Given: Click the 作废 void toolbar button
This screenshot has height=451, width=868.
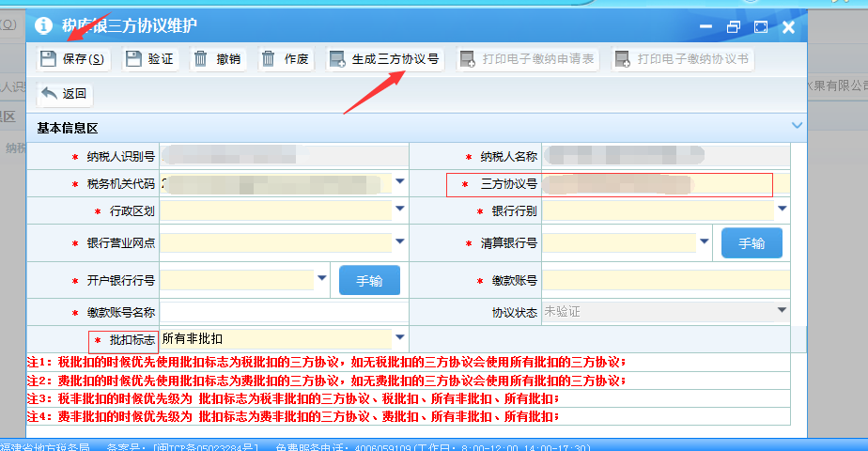Looking at the screenshot, I should tap(286, 59).
